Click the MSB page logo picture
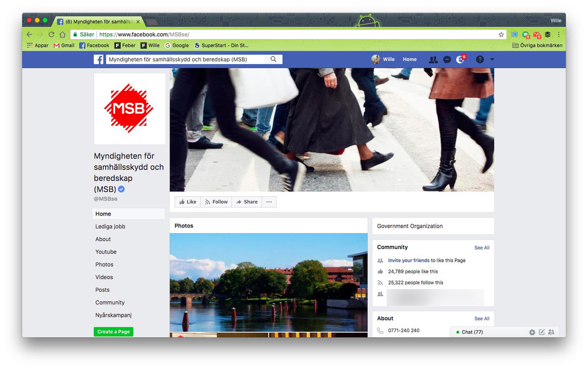Viewport: 588px width, 369px height. tap(130, 108)
